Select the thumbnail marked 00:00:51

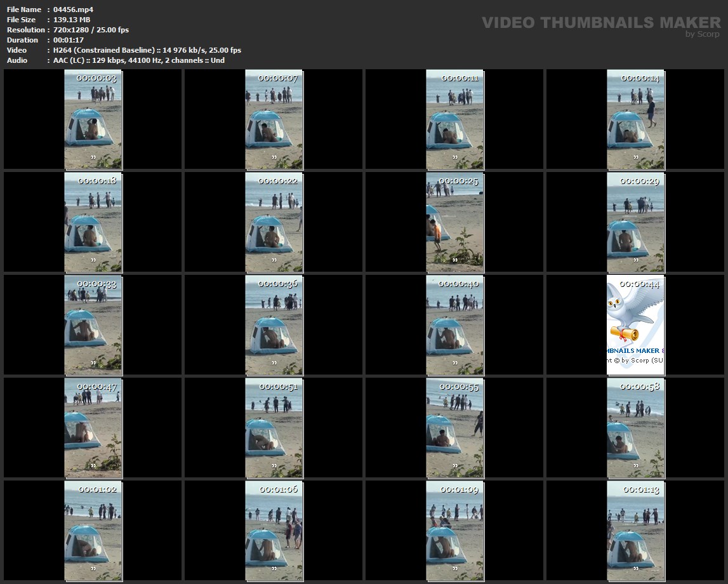point(274,428)
